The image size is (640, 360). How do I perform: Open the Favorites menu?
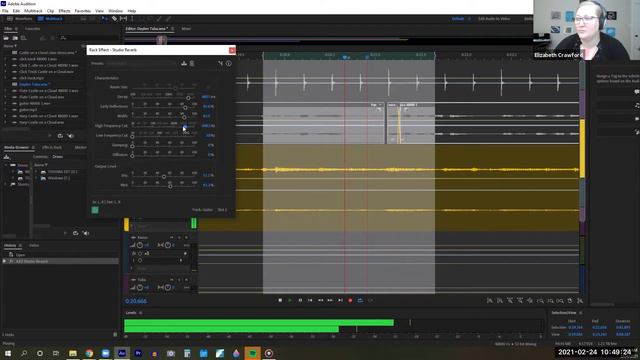click(x=82, y=11)
